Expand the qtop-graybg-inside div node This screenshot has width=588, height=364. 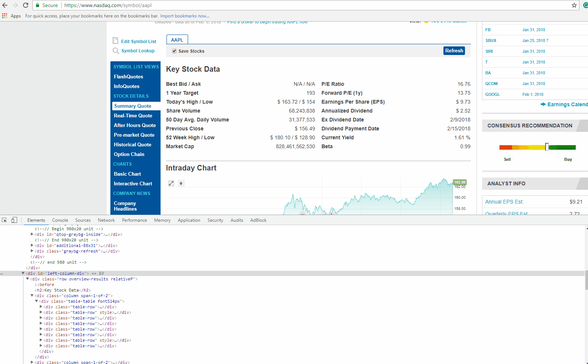(32, 234)
